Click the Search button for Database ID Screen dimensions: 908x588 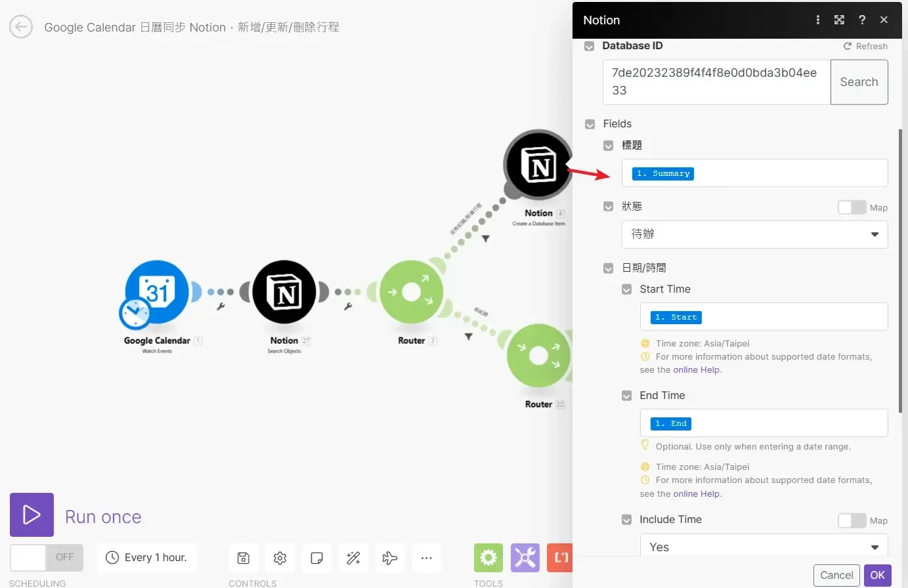(859, 82)
